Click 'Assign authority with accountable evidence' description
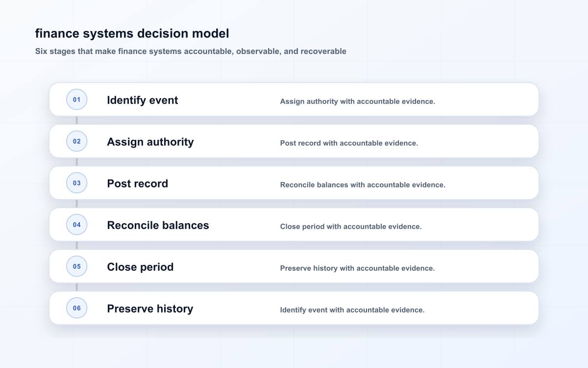588x368 pixels. 358,102
